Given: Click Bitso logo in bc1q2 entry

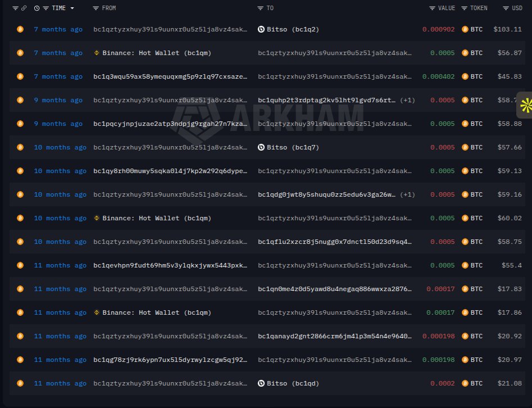Looking at the screenshot, I should [x=261, y=29].
